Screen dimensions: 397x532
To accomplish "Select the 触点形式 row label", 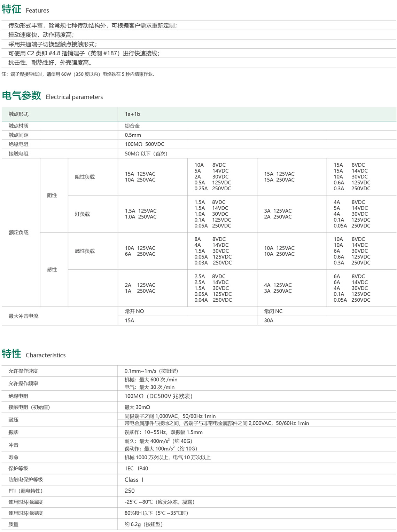I will click(18, 114).
